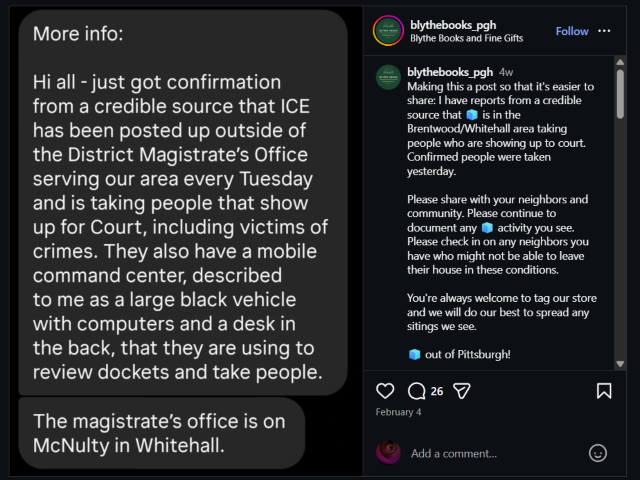Screen dimensions: 640x480
Task: Click the February 4 post date
Action: (398, 412)
